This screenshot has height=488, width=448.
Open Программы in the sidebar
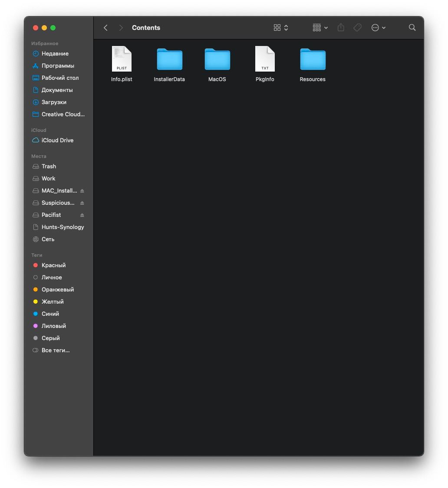click(x=59, y=66)
